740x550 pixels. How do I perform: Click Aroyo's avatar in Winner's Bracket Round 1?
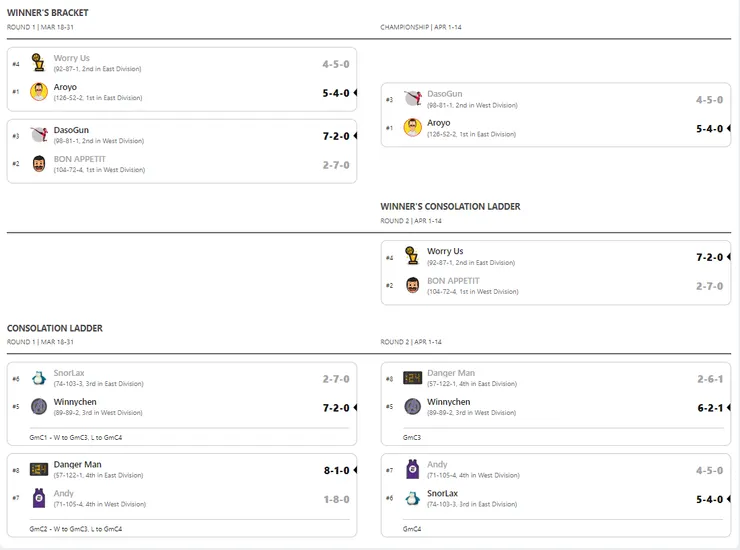point(39,92)
